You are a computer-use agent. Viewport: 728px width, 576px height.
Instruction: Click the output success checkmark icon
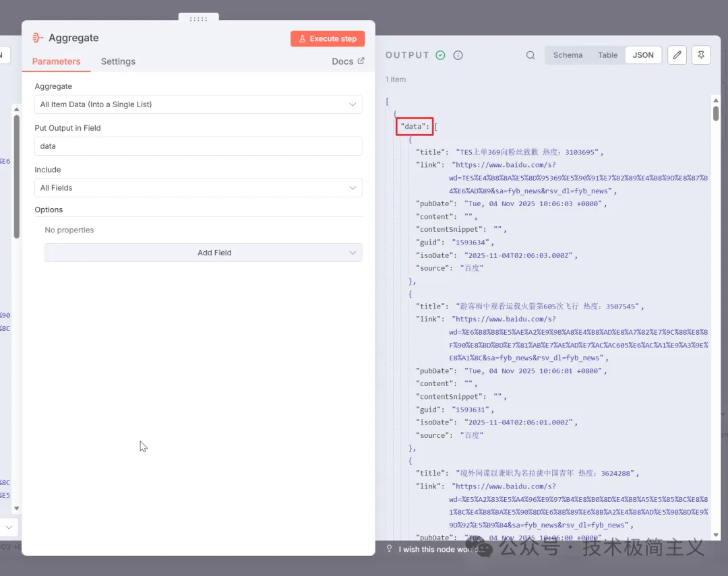tap(440, 55)
